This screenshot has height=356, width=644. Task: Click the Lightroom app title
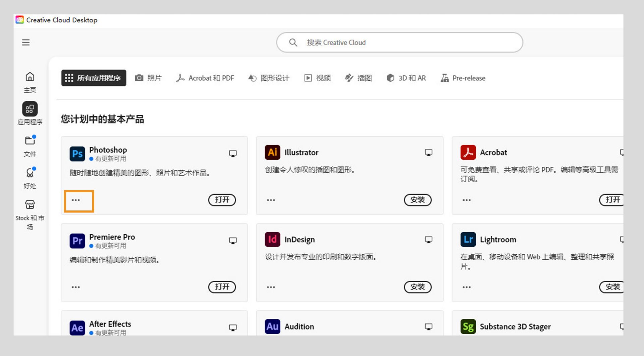point(498,240)
